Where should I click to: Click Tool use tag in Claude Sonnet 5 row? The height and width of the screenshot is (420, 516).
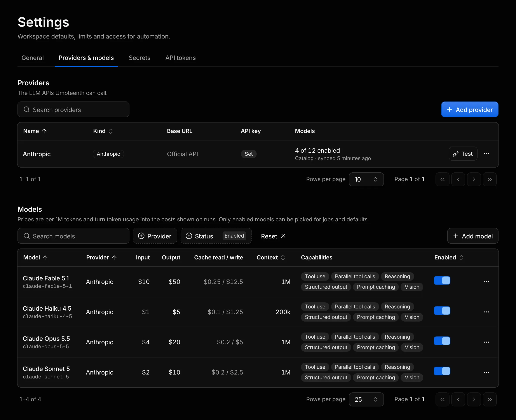pyautogui.click(x=315, y=367)
